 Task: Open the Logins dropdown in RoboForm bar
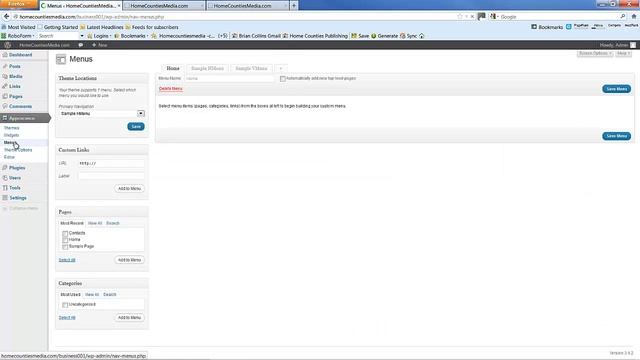(x=100, y=36)
